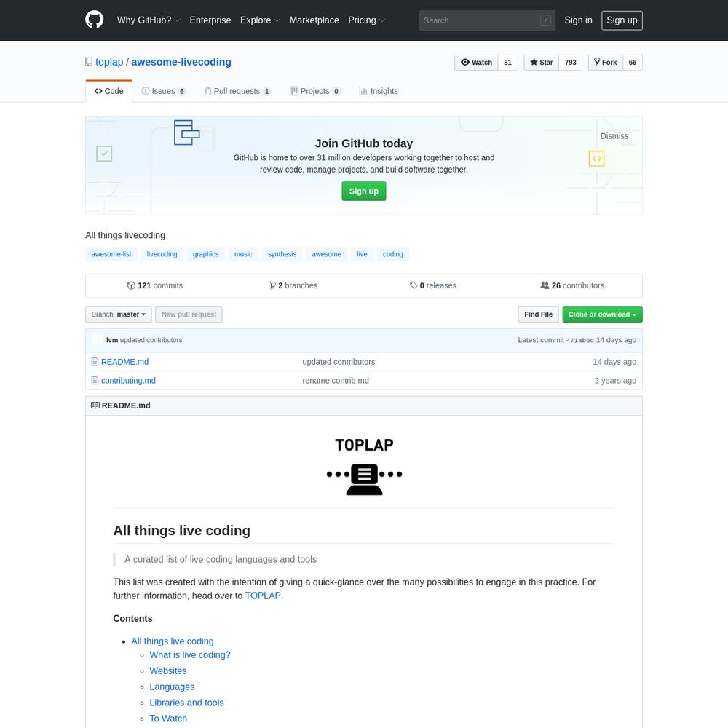Image resolution: width=728 pixels, height=728 pixels.
Task: Click the Sign up button in header
Action: pos(622,20)
